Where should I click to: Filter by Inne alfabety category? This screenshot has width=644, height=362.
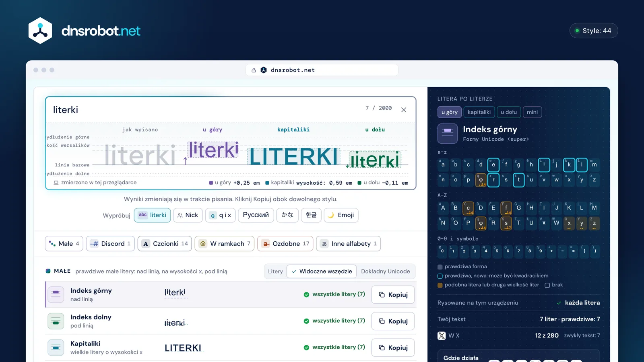[349, 244]
